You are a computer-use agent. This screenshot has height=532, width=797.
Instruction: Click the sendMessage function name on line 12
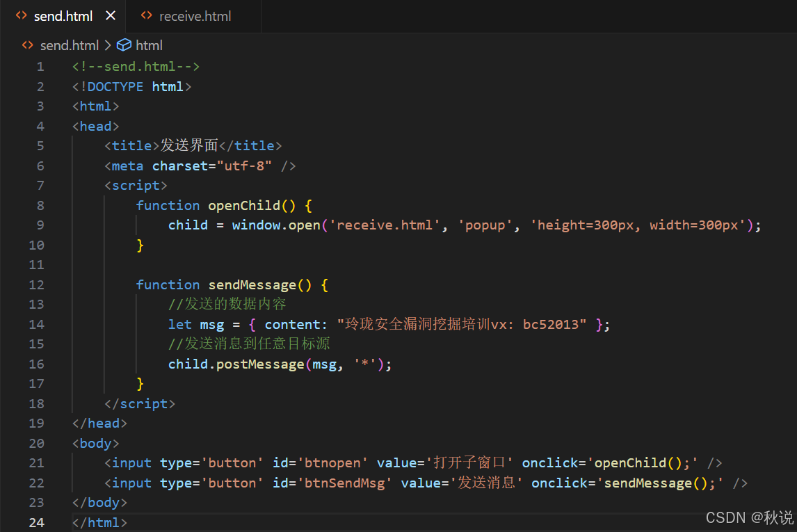252,284
